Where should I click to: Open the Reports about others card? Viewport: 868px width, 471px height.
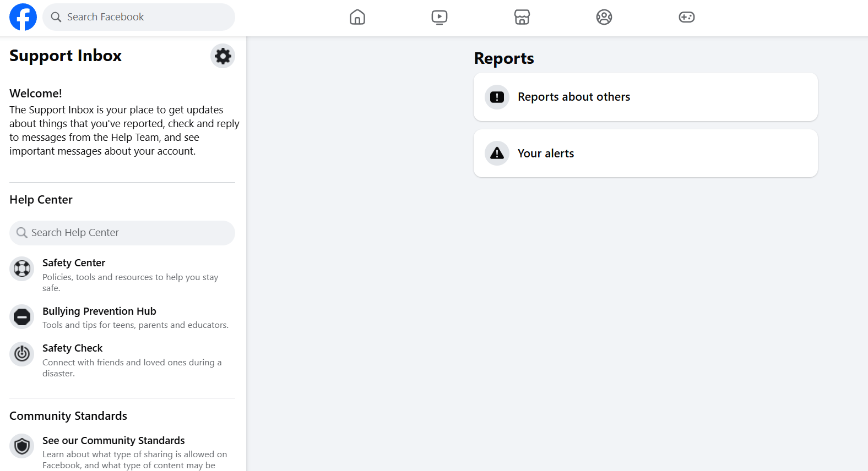645,97
